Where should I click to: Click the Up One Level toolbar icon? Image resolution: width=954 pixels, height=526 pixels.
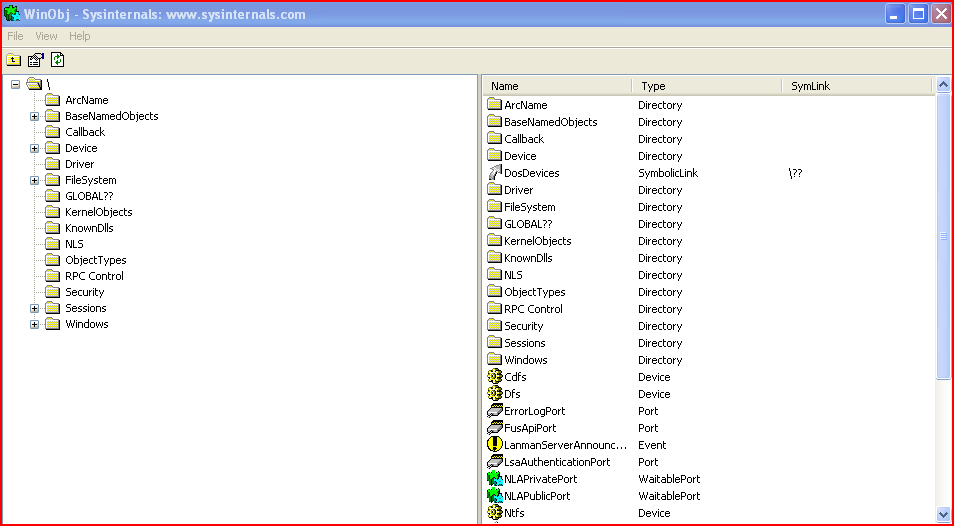click(13, 60)
